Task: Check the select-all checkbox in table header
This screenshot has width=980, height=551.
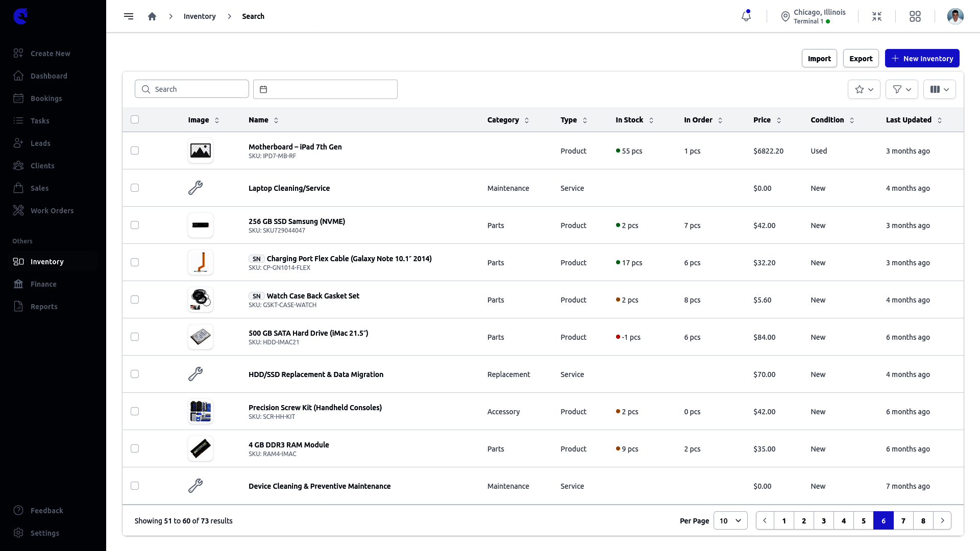Action: (135, 119)
